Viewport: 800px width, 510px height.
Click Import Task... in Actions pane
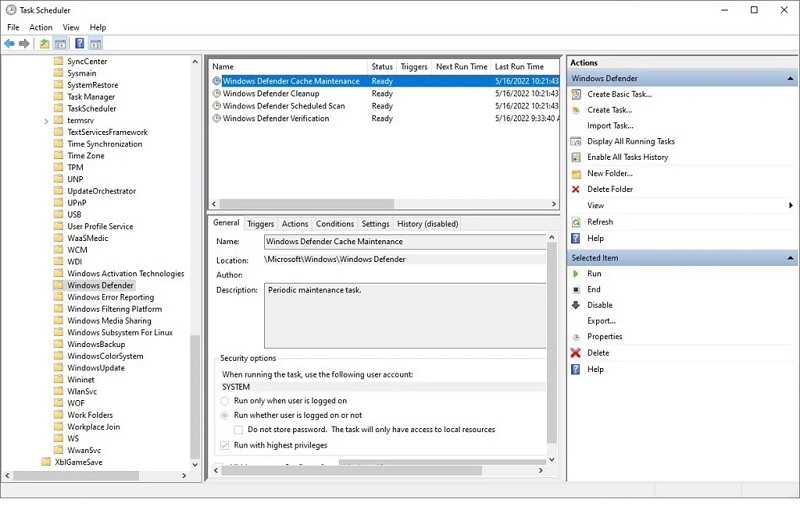pyautogui.click(x=610, y=126)
